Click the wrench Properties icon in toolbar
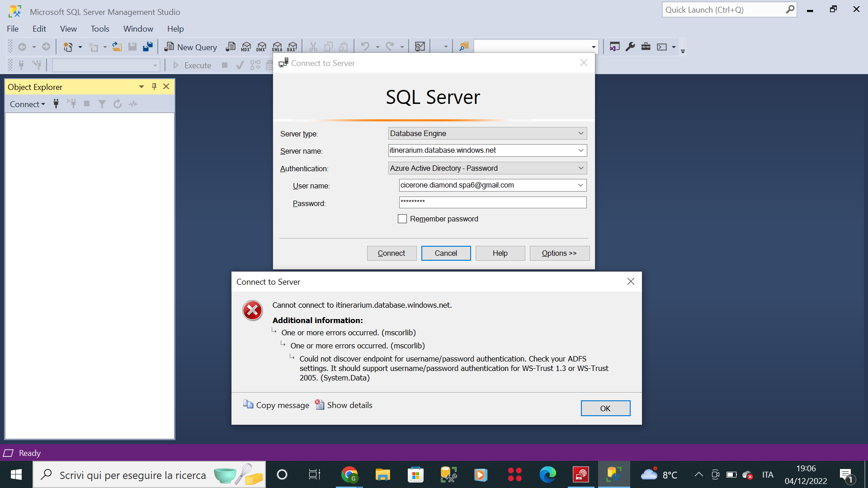Image resolution: width=868 pixels, height=488 pixels. pyautogui.click(x=630, y=47)
